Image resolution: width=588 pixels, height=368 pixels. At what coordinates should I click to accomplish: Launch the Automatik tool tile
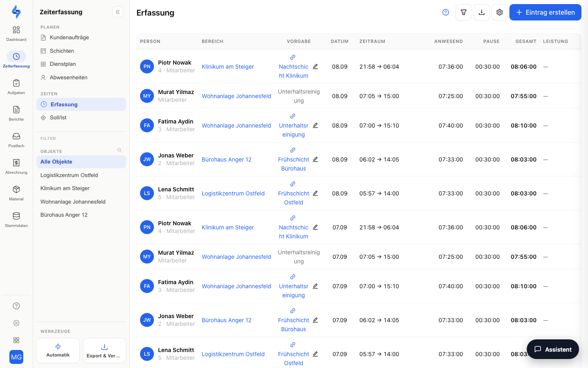coord(58,350)
